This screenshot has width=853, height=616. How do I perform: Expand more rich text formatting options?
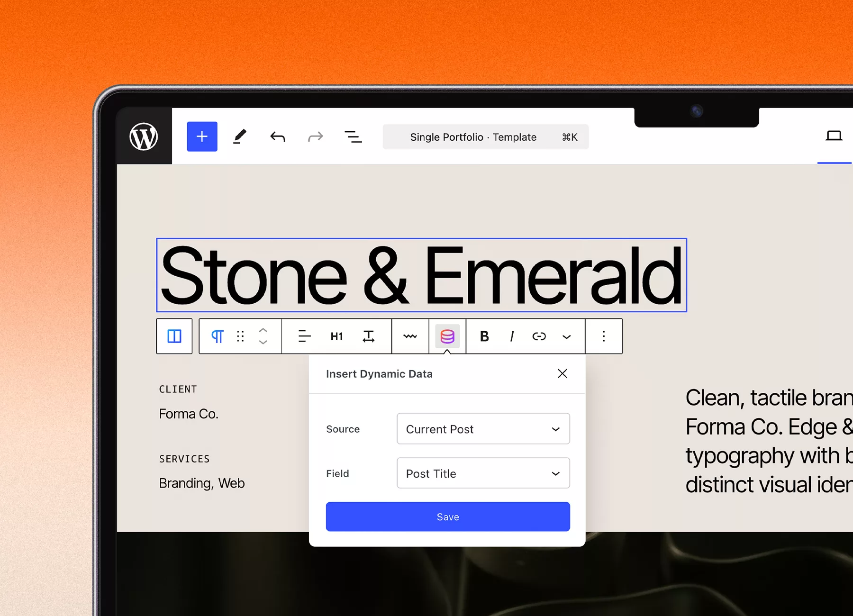coord(566,336)
